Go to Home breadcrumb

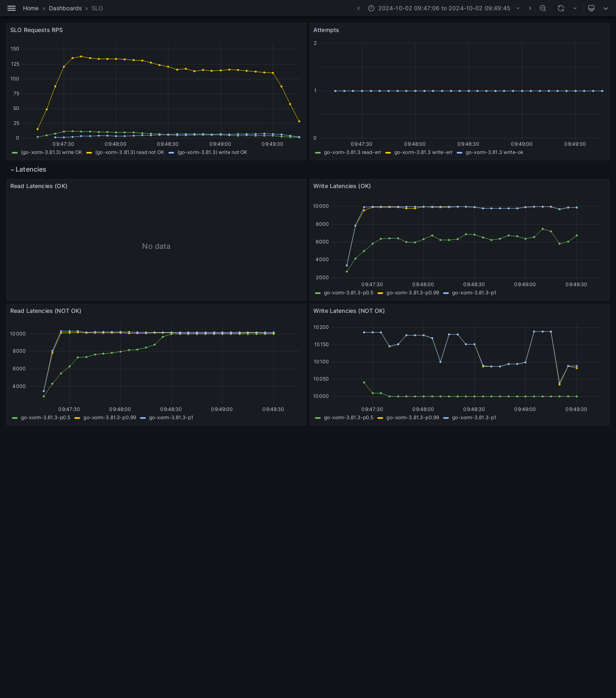(x=31, y=8)
